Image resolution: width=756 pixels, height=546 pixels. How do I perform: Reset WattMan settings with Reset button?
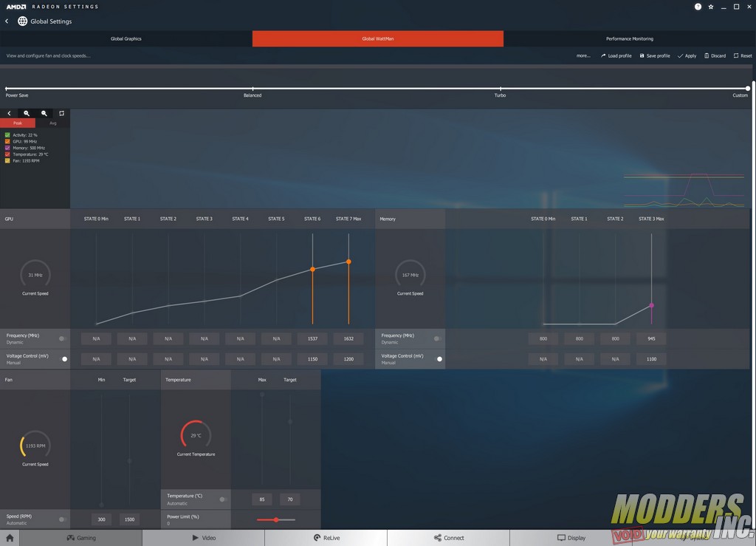pyautogui.click(x=743, y=55)
